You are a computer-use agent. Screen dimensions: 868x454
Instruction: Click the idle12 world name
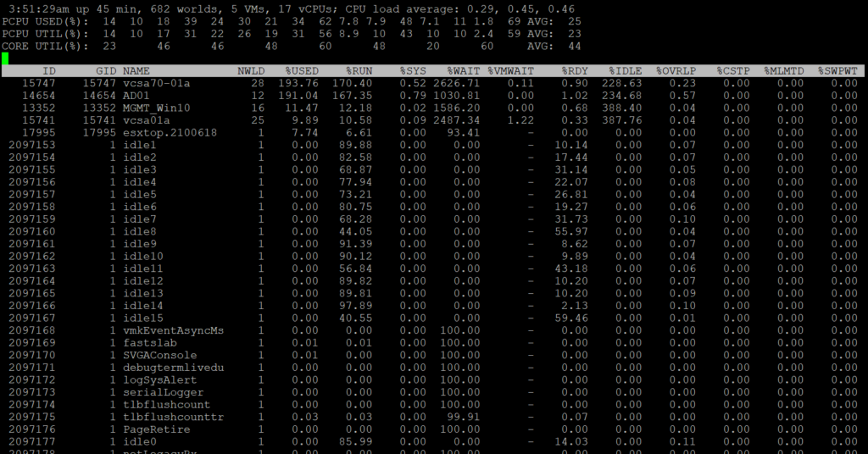pyautogui.click(x=142, y=281)
